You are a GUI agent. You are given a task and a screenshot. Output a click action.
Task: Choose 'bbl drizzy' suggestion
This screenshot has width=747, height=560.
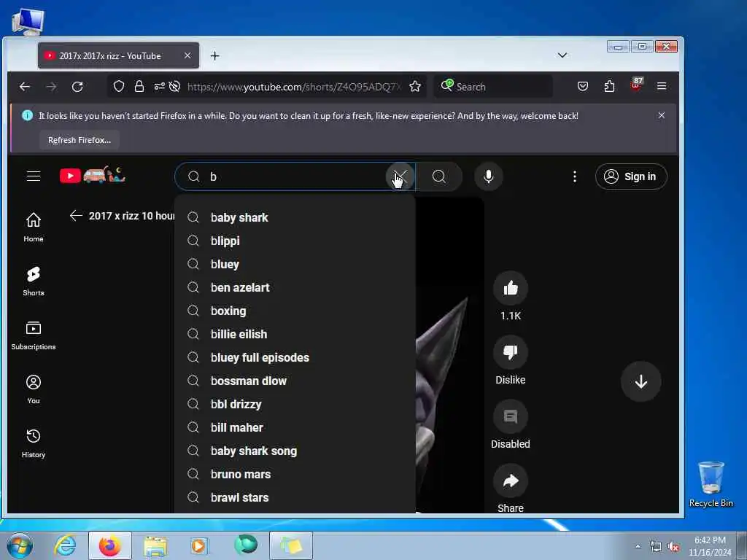295,404
